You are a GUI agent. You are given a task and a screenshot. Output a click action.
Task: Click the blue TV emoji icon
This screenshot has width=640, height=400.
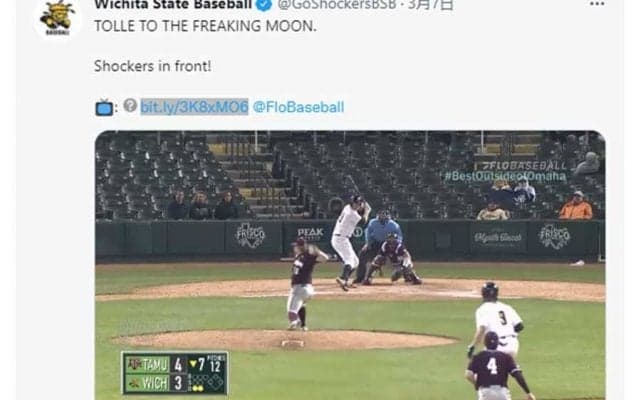tap(104, 108)
